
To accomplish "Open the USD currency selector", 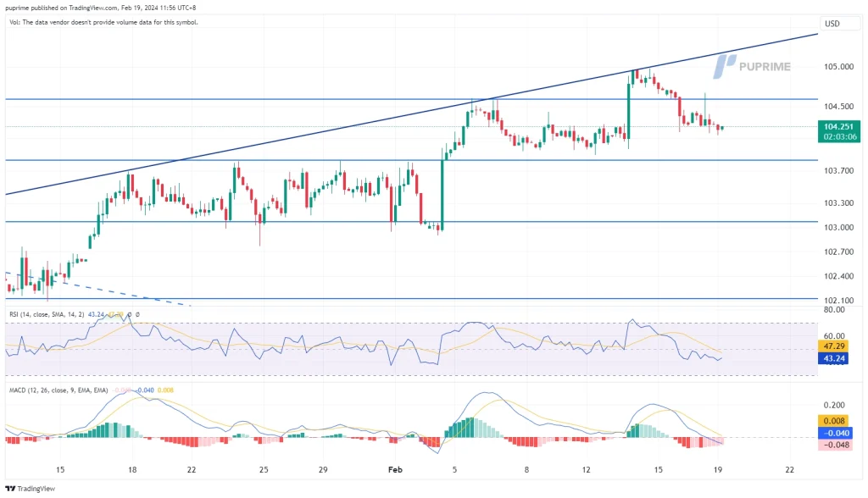I will pyautogui.click(x=832, y=24).
